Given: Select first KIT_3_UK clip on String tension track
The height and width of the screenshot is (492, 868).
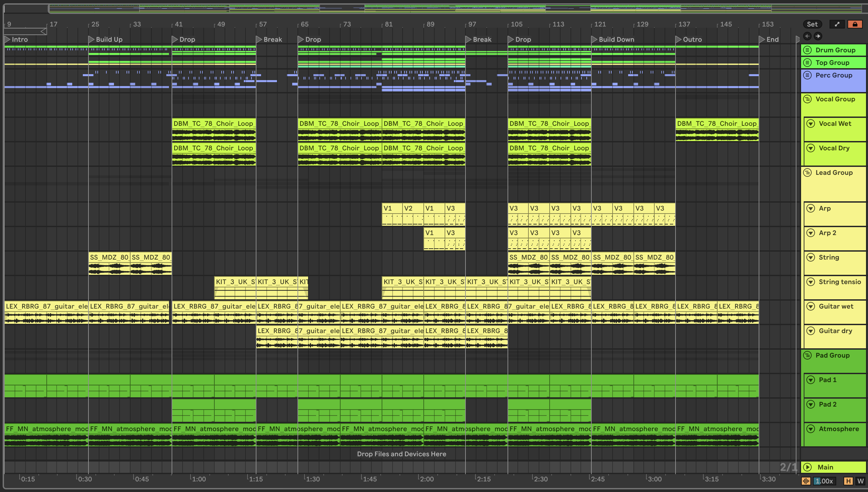Looking at the screenshot, I should coord(235,288).
